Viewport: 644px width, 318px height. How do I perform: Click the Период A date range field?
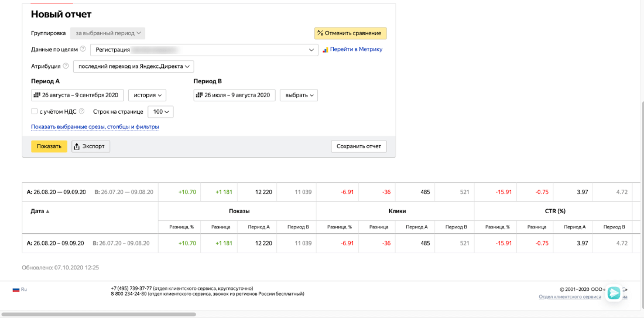(77, 95)
